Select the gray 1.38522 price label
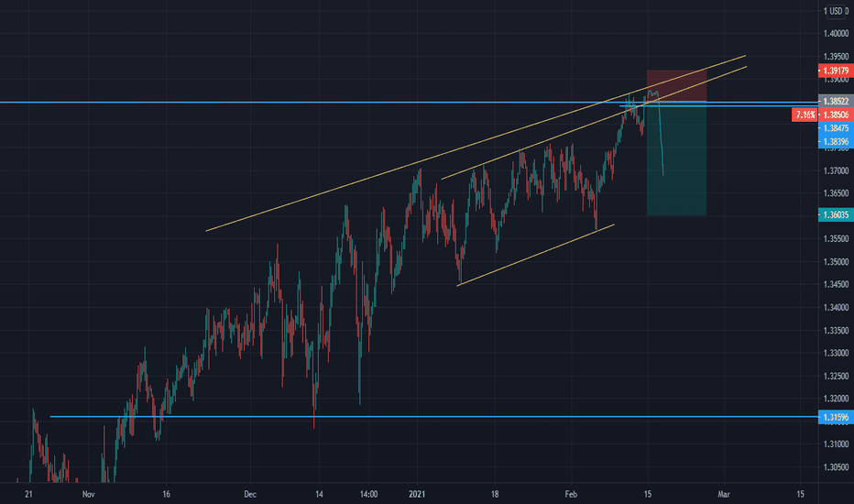Screen dimensions: 854x504 point(836,102)
